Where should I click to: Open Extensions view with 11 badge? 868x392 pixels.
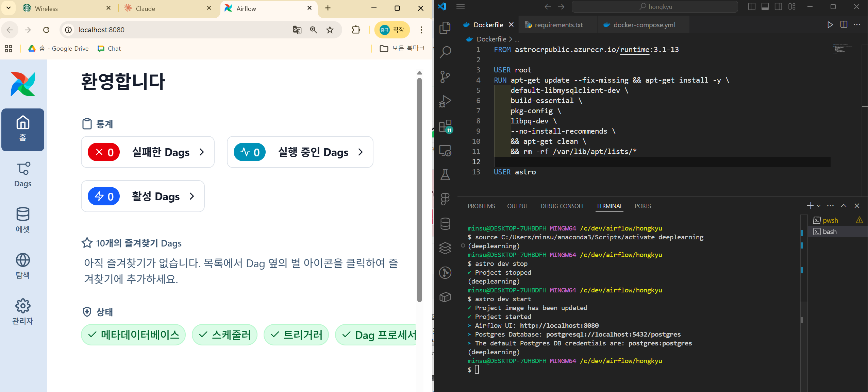pos(445,126)
